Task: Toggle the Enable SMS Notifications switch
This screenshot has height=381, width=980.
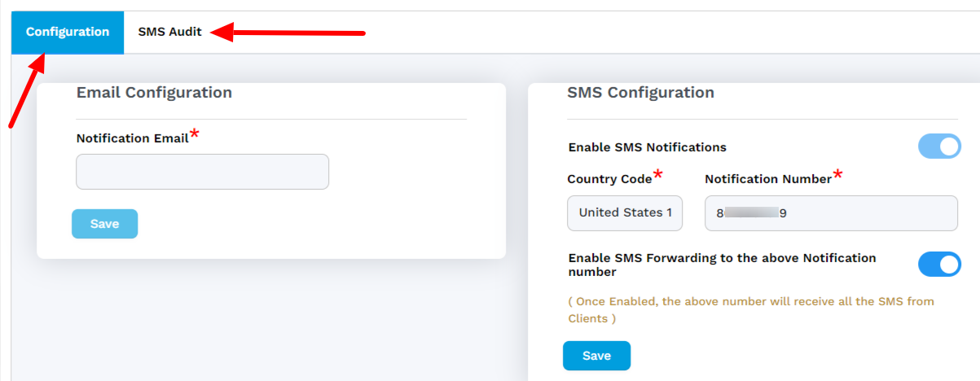Action: (939, 147)
